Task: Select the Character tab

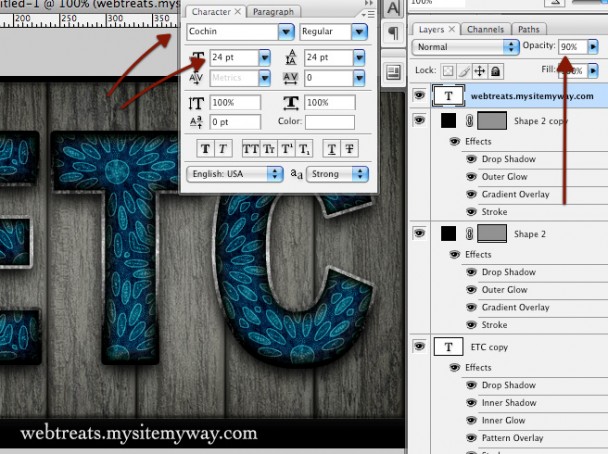Action: [216, 12]
